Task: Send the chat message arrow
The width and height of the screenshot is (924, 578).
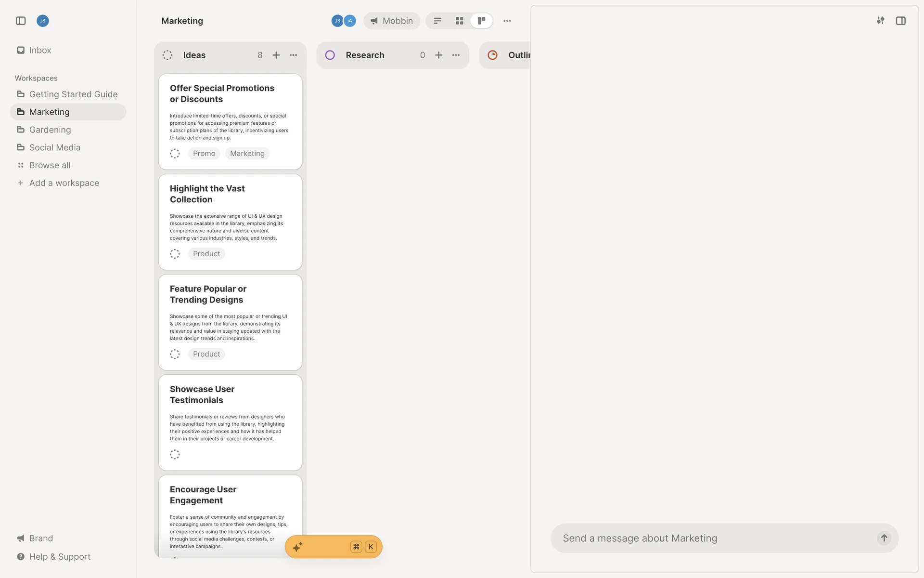Action: (x=884, y=538)
